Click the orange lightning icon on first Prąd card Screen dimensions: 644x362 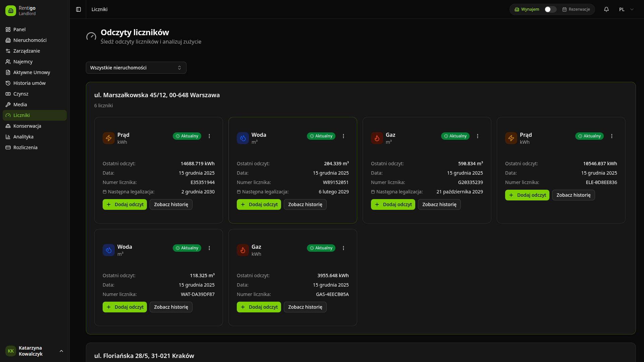tap(109, 138)
